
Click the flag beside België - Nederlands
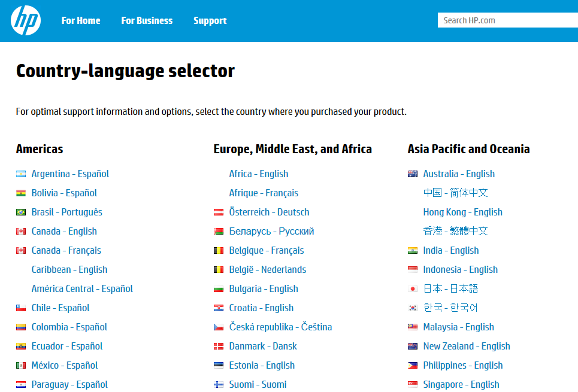pyautogui.click(x=219, y=270)
